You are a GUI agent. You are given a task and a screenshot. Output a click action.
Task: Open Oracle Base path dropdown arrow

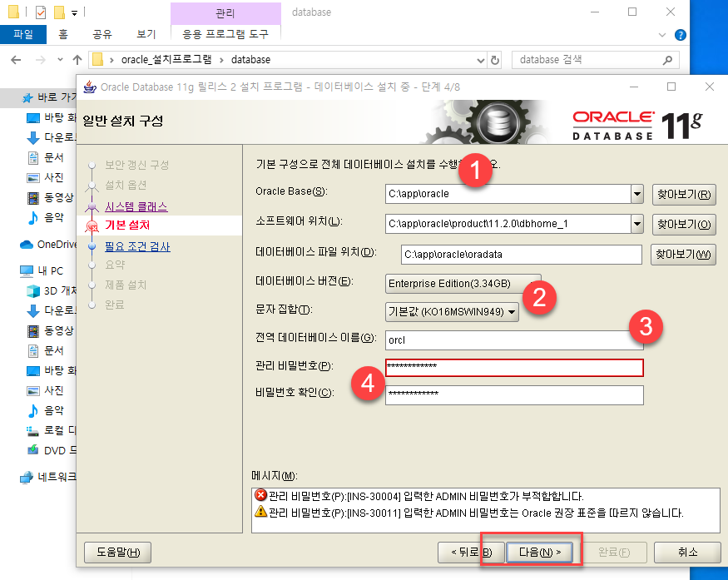pos(637,194)
